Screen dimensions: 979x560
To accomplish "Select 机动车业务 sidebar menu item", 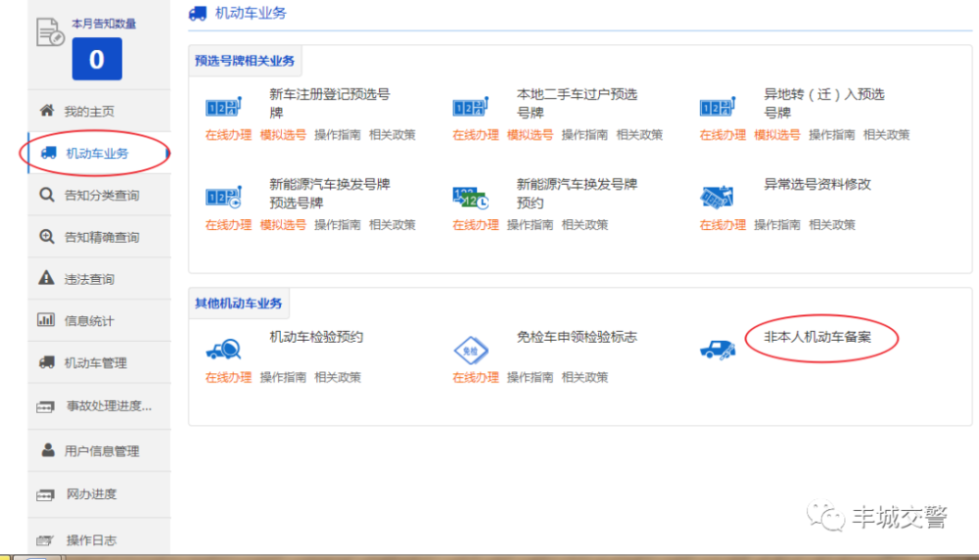I will pyautogui.click(x=99, y=153).
